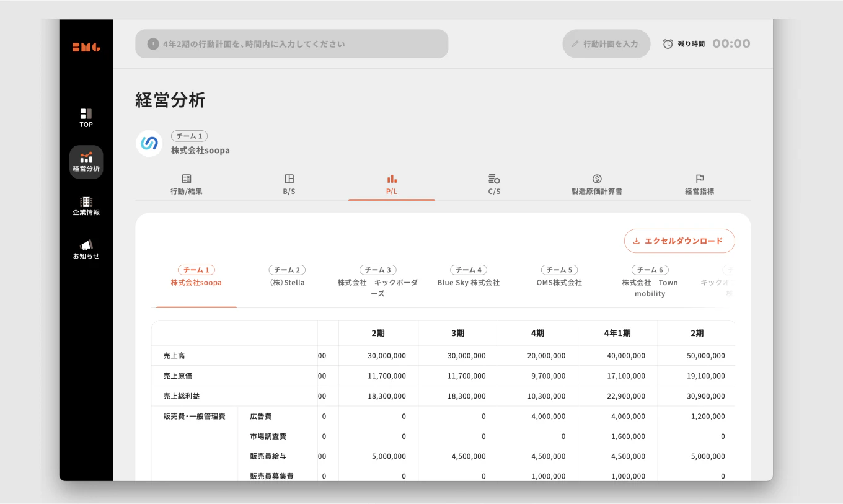
Task: Click warning icon in action plan notice
Action: tap(153, 44)
